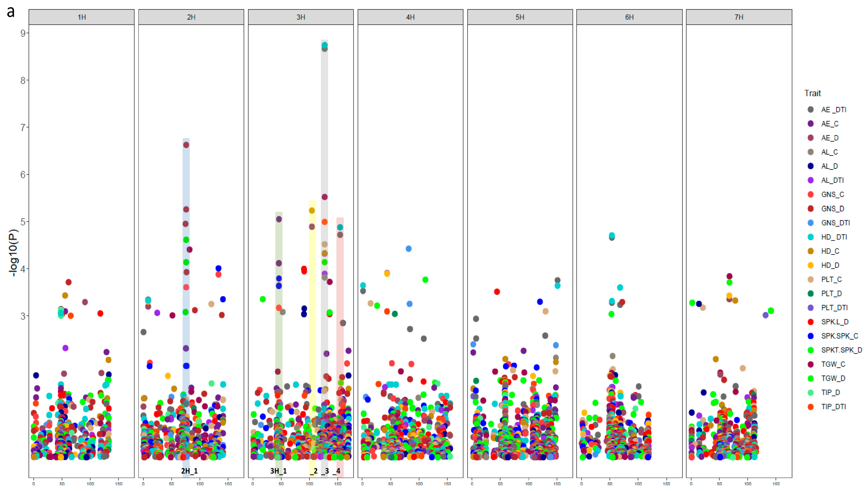Select the 3H chromosome panel header
This screenshot has width=868, height=491.
click(301, 17)
